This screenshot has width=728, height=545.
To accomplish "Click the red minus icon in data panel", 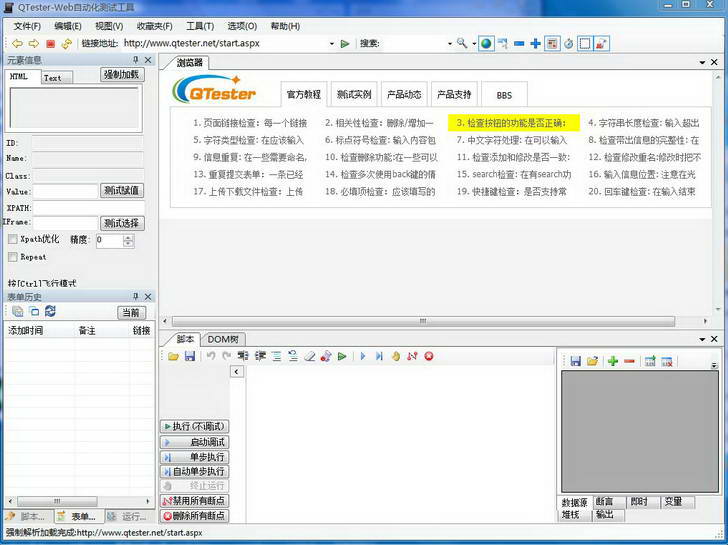I will [x=629, y=360].
